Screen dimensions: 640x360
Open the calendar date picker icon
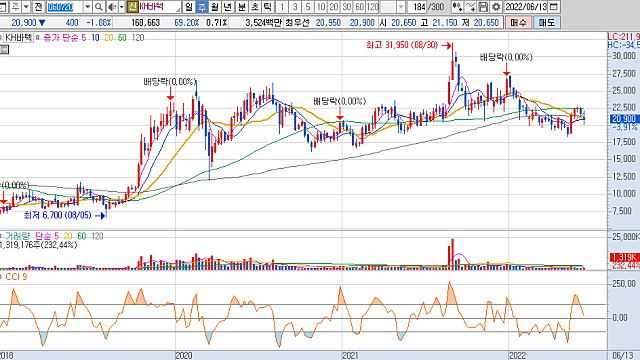click(x=553, y=7)
